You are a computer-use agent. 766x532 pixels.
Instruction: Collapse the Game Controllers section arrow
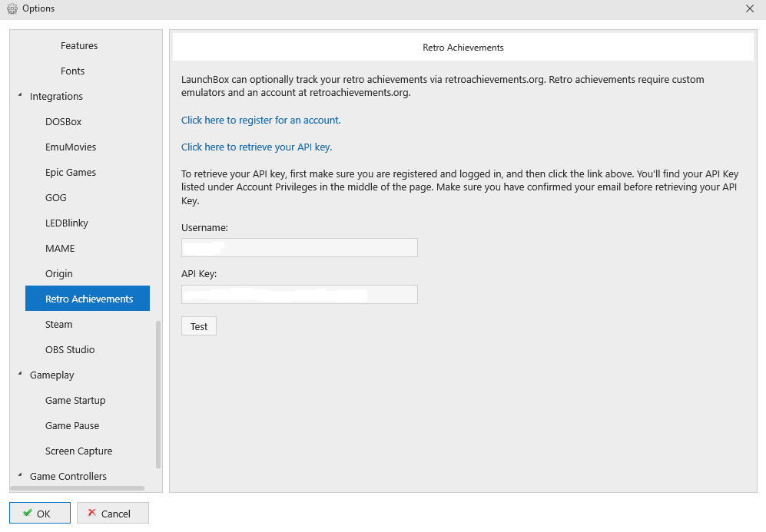tap(20, 475)
